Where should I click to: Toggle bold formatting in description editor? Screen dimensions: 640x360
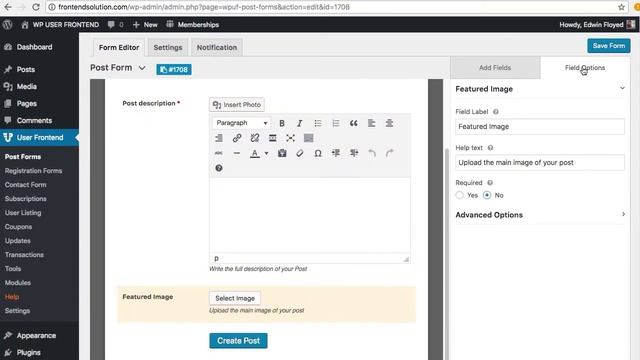click(282, 123)
